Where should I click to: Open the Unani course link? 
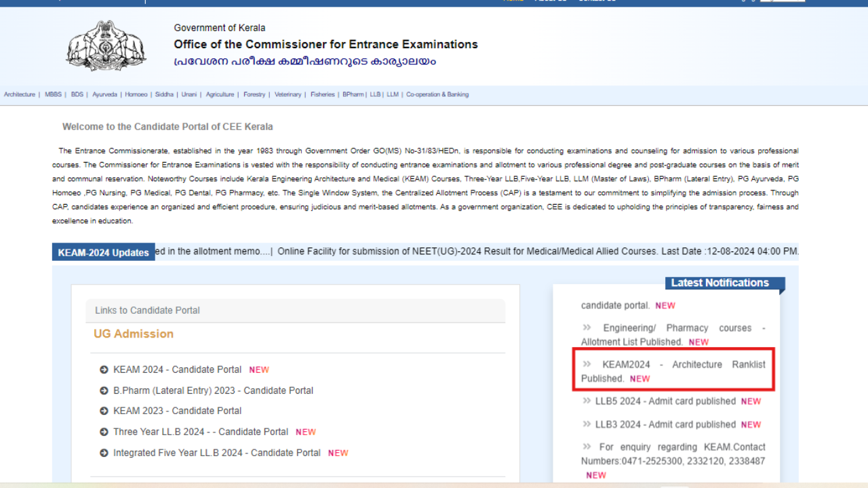(x=189, y=95)
